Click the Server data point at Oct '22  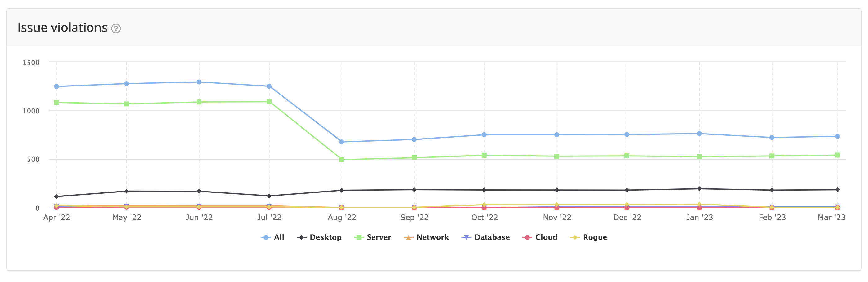[484, 155]
